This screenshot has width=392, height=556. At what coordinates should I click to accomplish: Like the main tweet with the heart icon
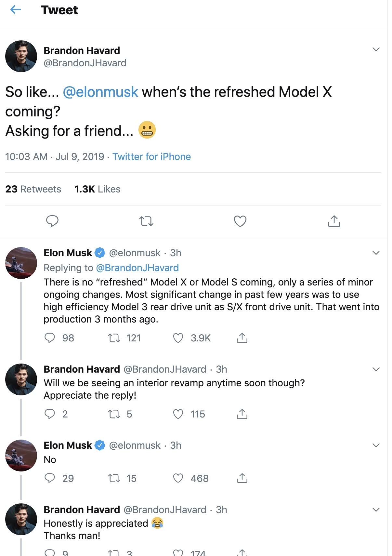240,221
